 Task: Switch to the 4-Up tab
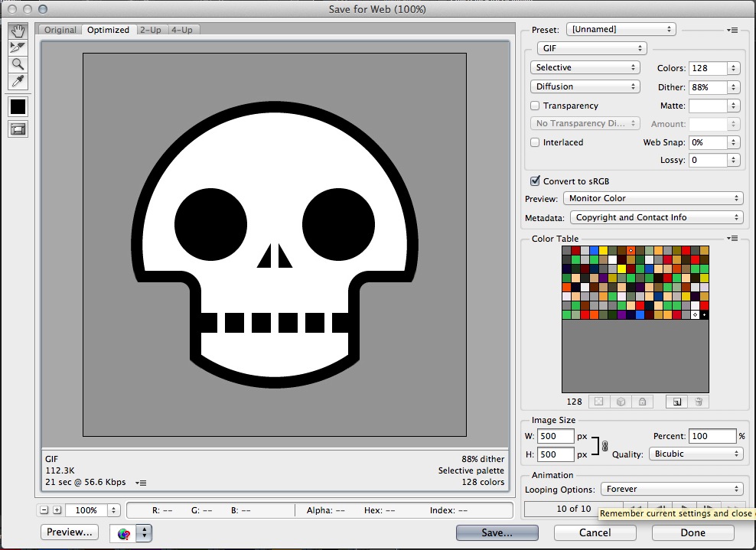tap(181, 30)
